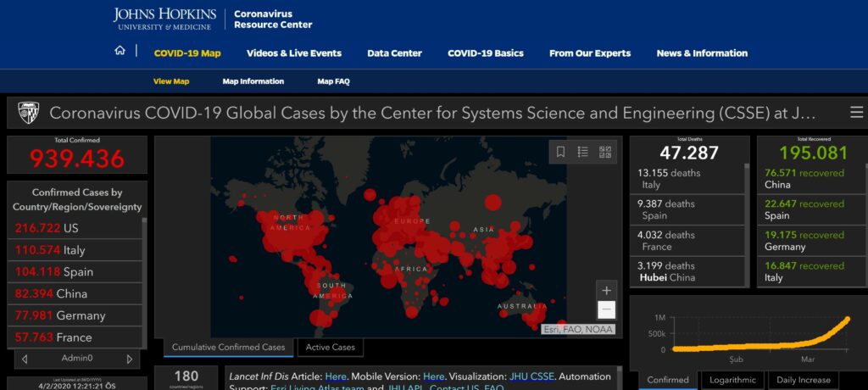Open the dashboard hamburger menu
This screenshot has width=868, height=390.
(x=856, y=113)
